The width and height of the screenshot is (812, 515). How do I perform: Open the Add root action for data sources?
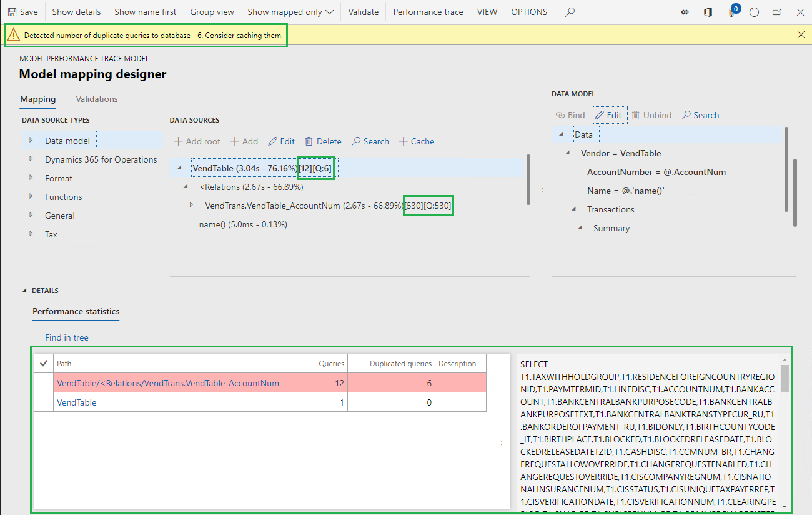[x=197, y=141]
